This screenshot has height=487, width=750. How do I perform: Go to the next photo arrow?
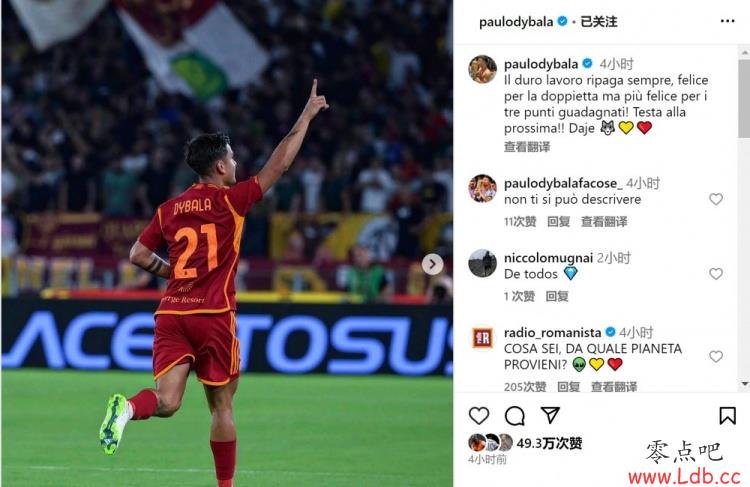click(432, 264)
